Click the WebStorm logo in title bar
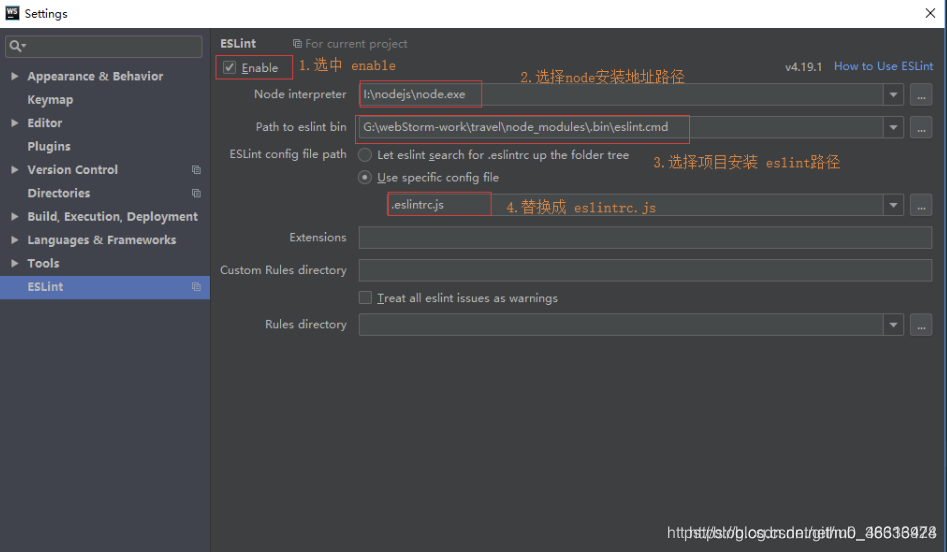 point(12,13)
